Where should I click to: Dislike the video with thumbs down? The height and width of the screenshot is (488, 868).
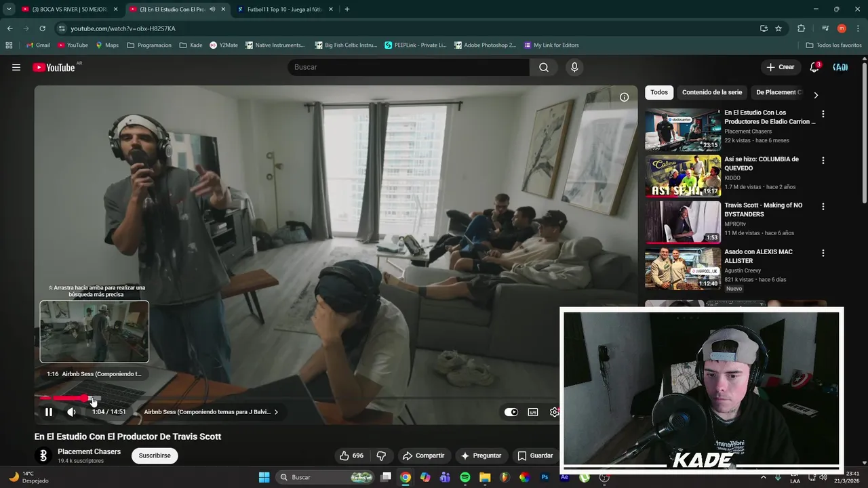click(381, 455)
